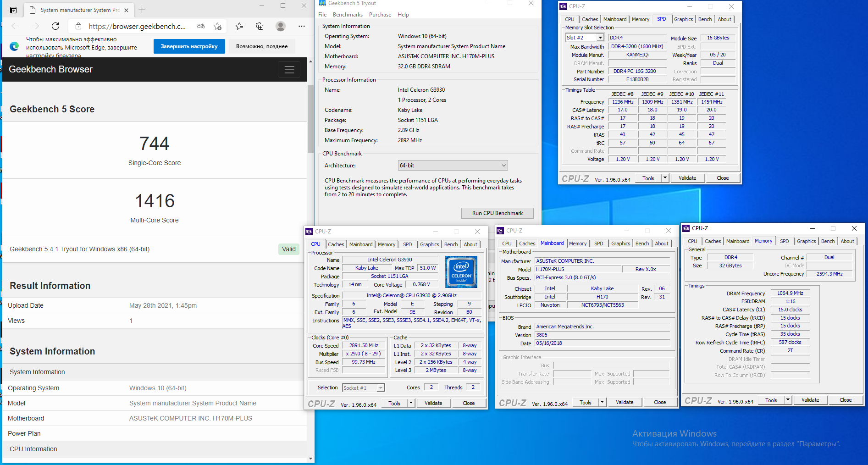Screen dimensions: 868x465
Task: Open Tools dropdown arrow in Memory CPU-Z window
Action: click(788, 400)
